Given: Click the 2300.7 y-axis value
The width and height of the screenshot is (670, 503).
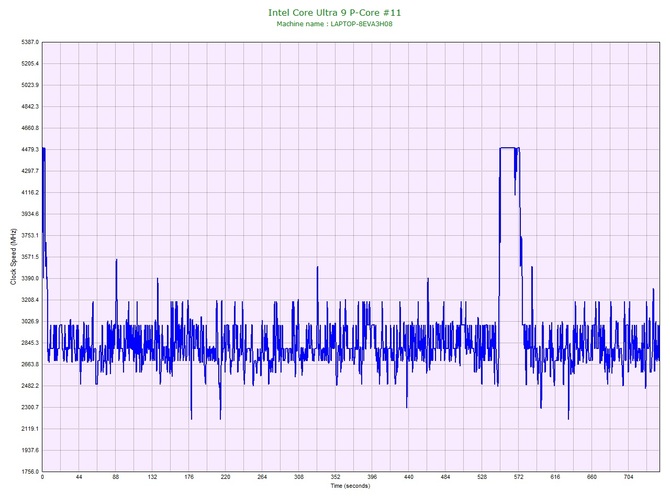Looking at the screenshot, I should [x=30, y=407].
